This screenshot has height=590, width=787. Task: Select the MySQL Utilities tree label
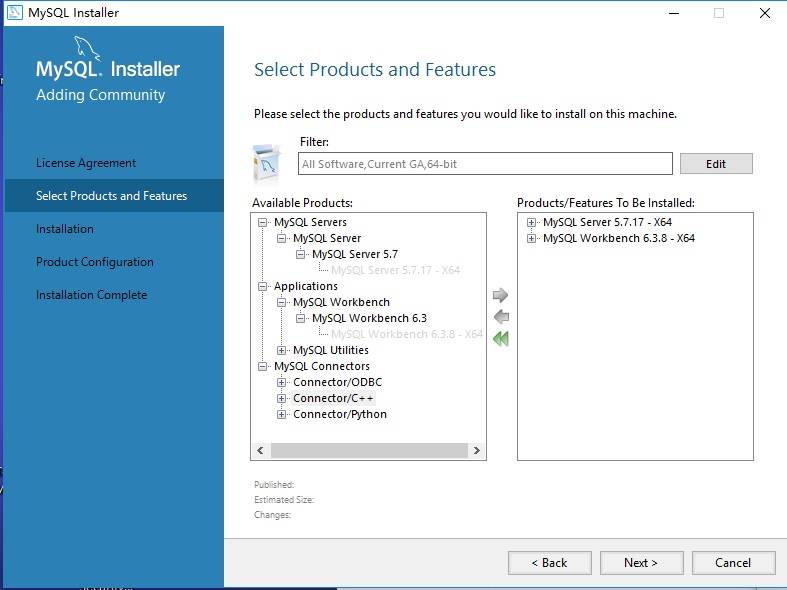[331, 350]
